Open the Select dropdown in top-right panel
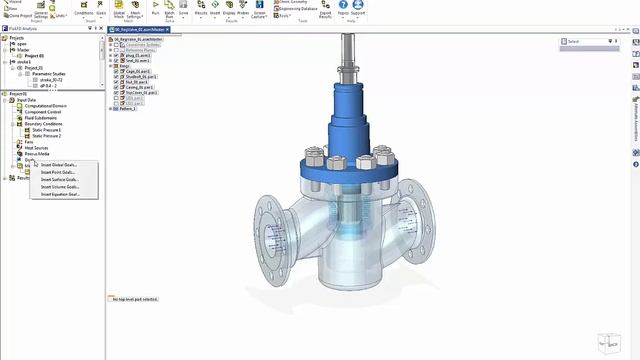640x360 pixels. [611, 41]
